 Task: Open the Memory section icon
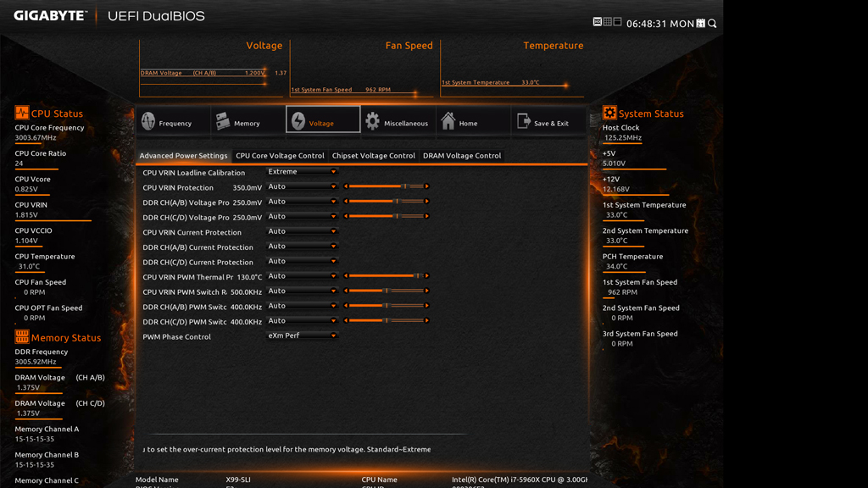223,122
